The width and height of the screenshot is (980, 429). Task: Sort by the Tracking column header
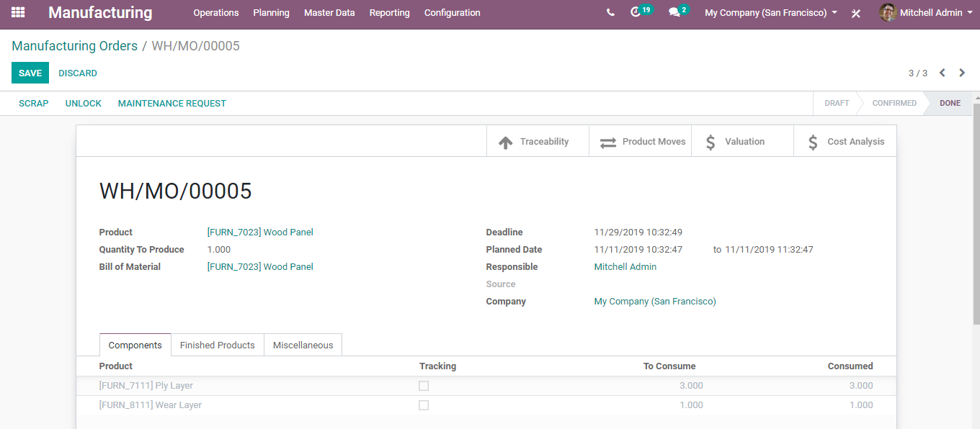[438, 366]
